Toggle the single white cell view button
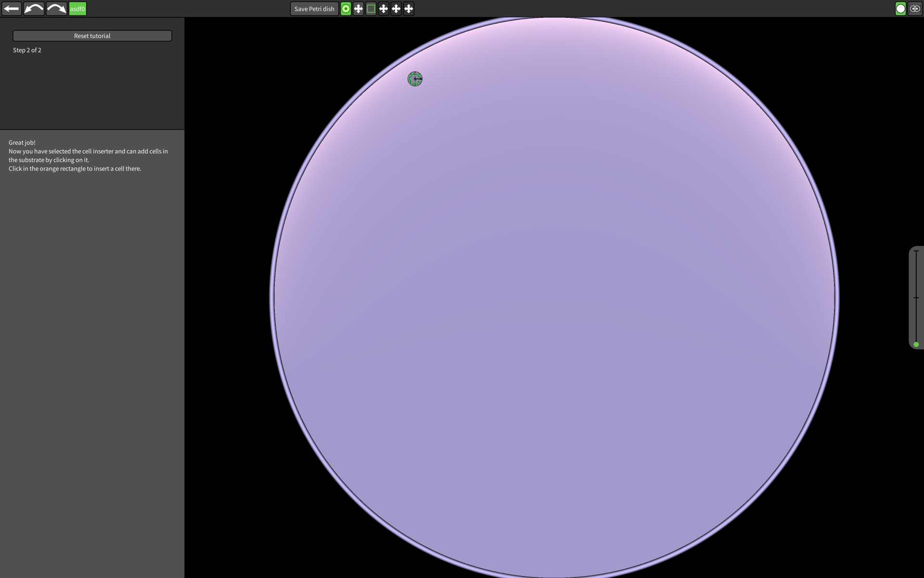924x578 pixels. (900, 9)
